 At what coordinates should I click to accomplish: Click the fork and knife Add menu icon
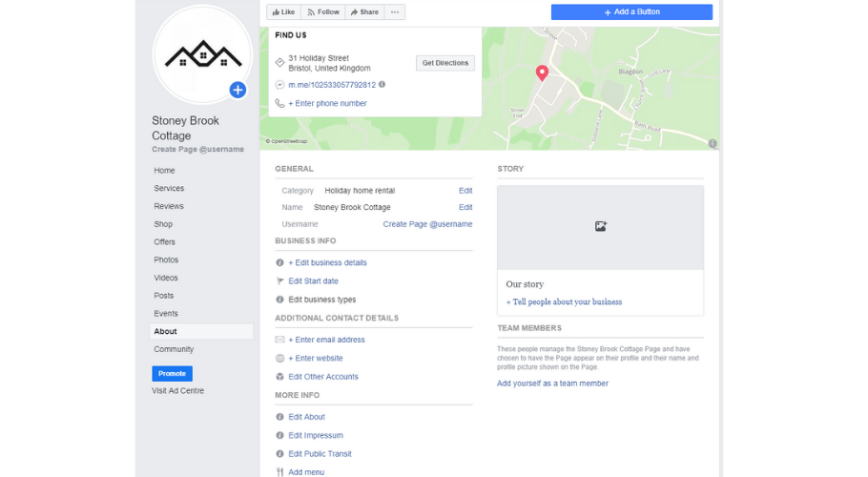[x=279, y=472]
